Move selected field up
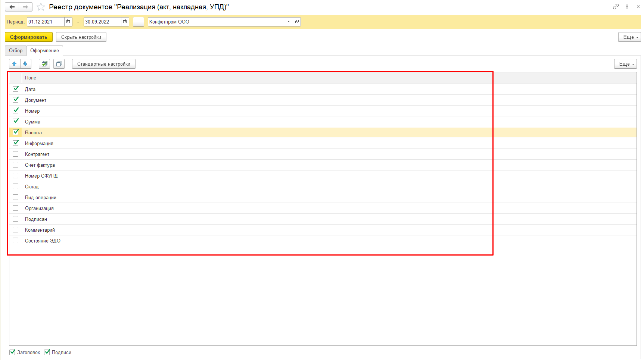This screenshot has width=644, height=360. (x=15, y=64)
